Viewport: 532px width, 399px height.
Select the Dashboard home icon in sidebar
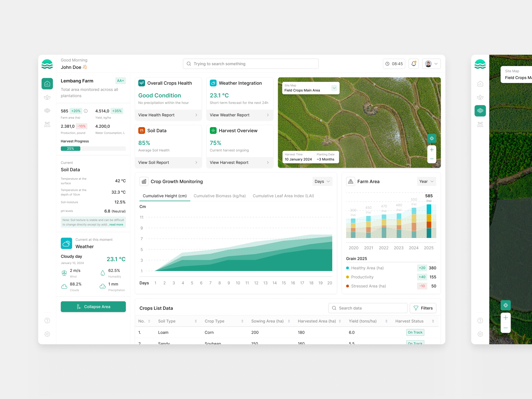click(47, 84)
